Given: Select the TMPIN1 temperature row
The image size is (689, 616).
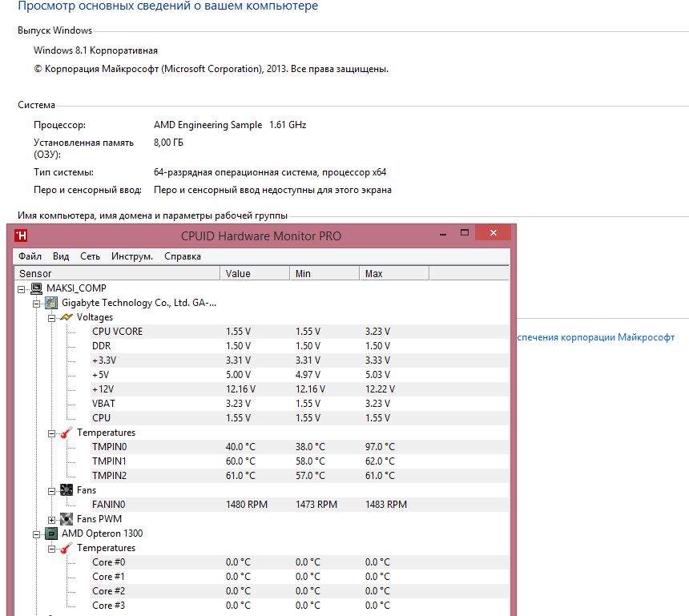Looking at the screenshot, I should 300,461.
